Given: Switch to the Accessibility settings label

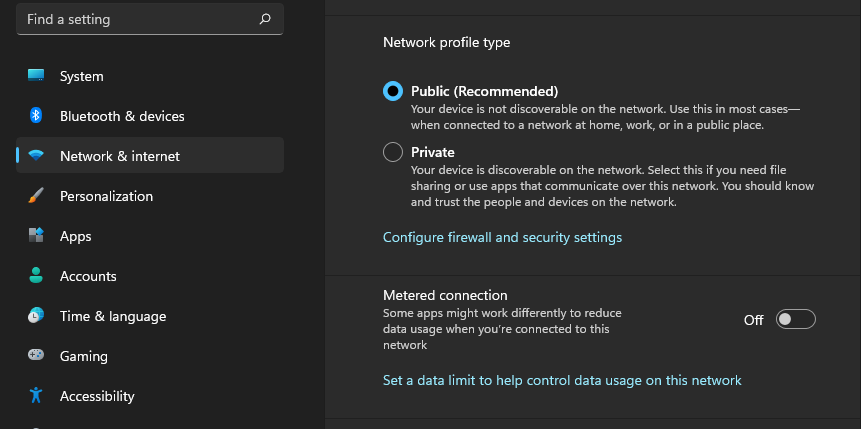Looking at the screenshot, I should [97, 396].
